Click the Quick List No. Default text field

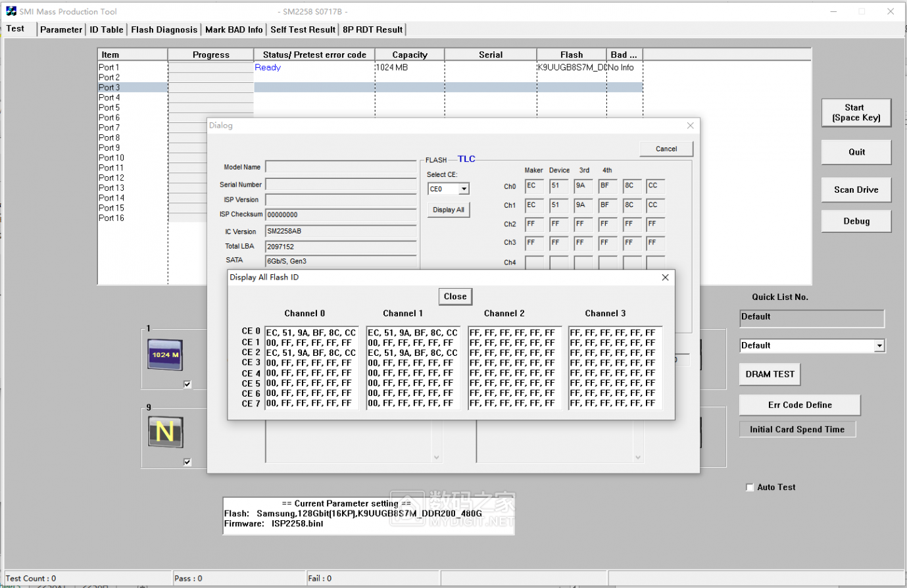point(812,318)
